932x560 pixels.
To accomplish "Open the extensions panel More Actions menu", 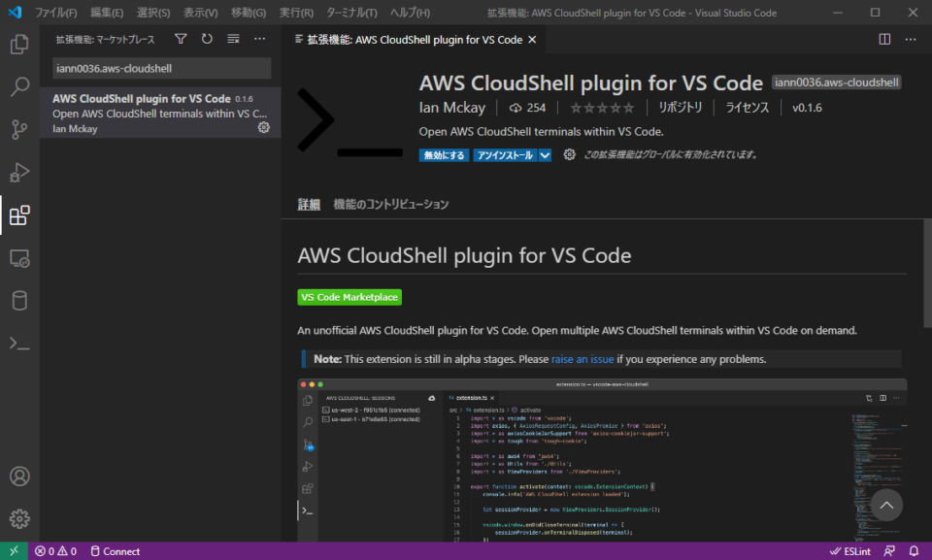I will pyautogui.click(x=259, y=39).
